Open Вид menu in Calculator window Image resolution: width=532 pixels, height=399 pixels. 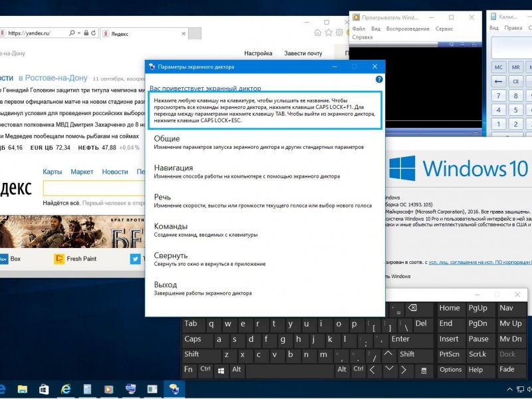tap(494, 28)
